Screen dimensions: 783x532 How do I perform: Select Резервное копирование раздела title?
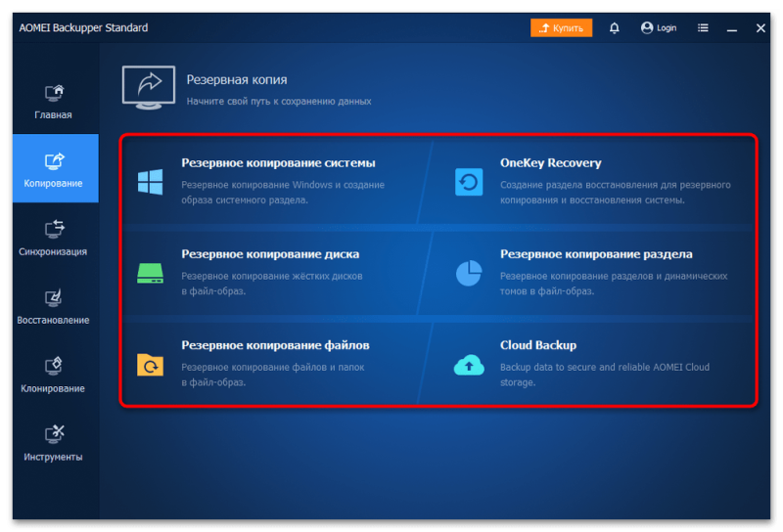[x=596, y=254]
